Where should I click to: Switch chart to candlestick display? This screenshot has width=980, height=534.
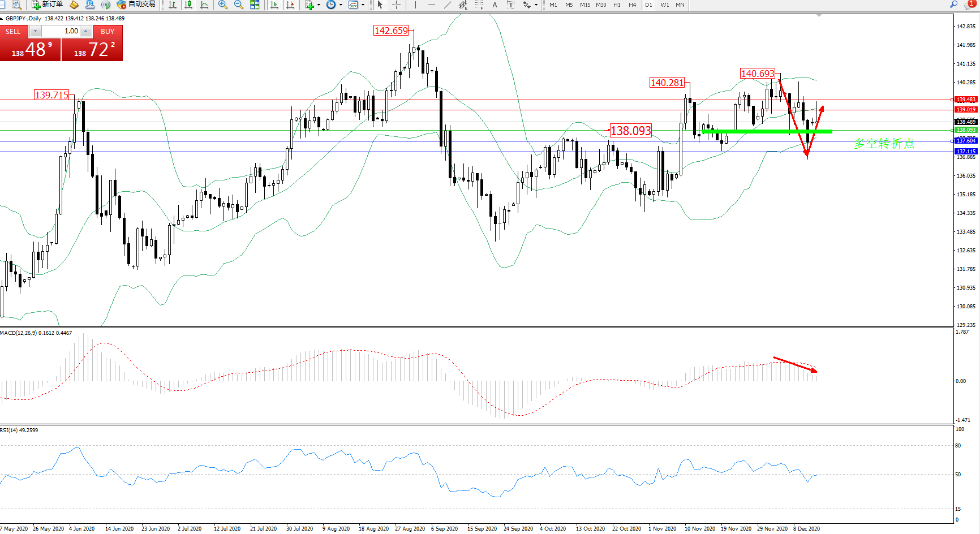tap(188, 5)
